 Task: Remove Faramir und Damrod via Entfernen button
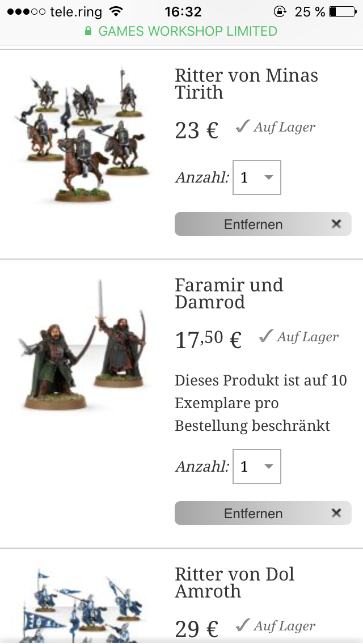tap(263, 513)
